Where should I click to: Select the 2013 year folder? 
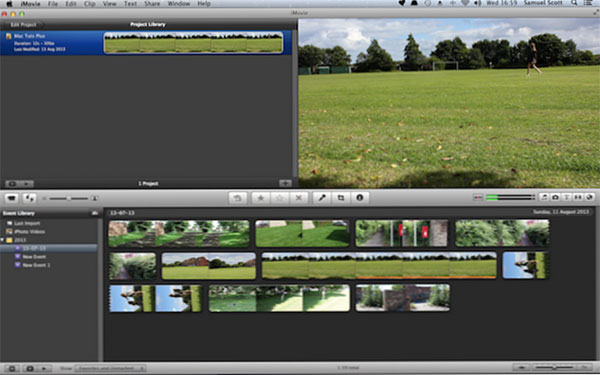pos(20,240)
